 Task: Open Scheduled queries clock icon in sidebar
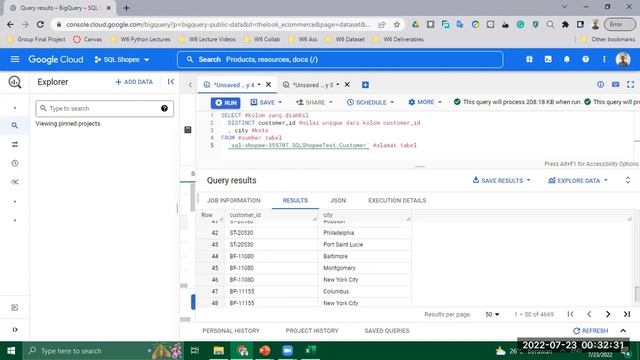click(15, 163)
